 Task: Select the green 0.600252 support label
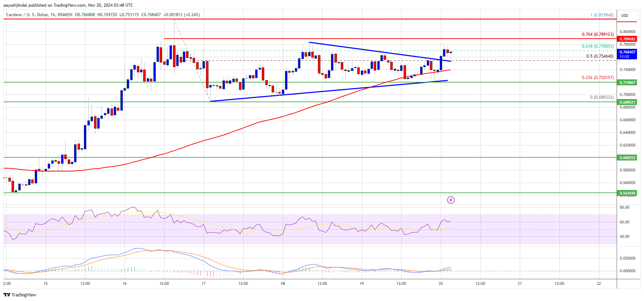coord(627,158)
